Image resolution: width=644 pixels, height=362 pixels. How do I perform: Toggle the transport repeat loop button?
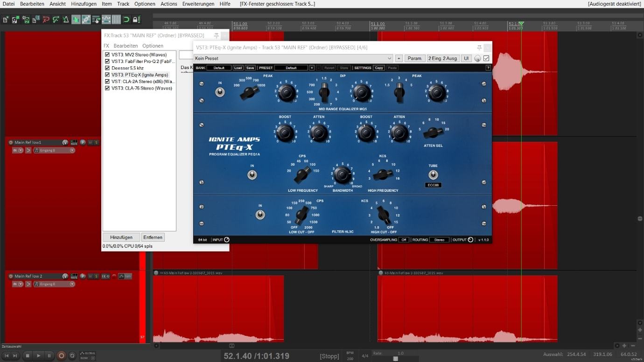[72, 355]
